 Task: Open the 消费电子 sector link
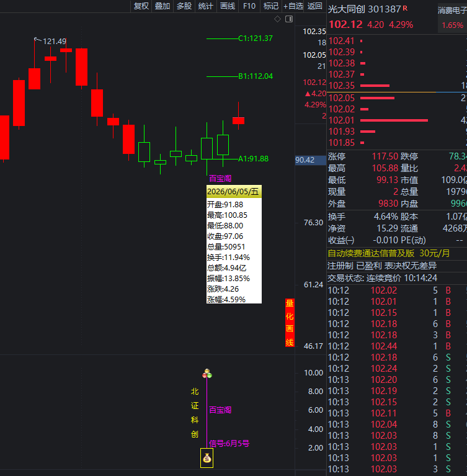click(452, 11)
